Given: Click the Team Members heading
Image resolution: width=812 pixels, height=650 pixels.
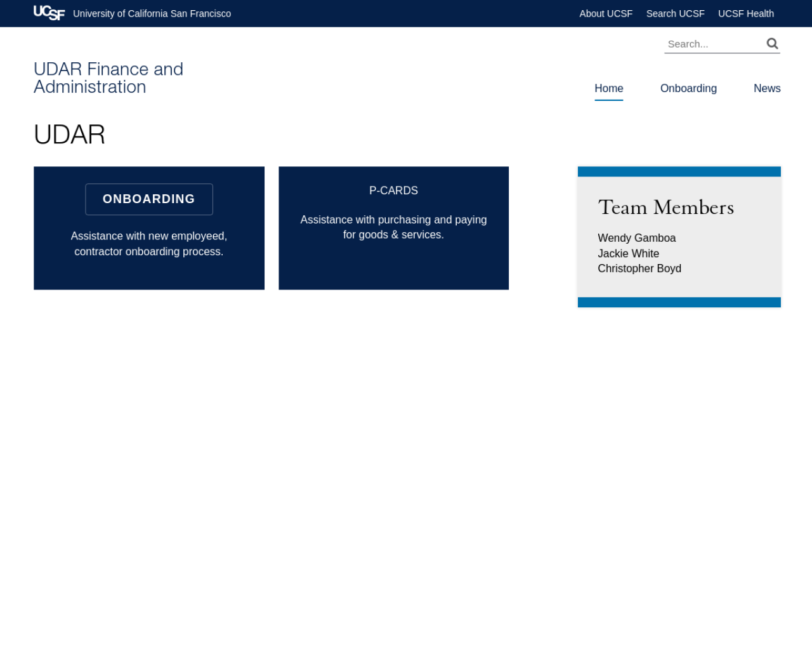Looking at the screenshot, I should click(666, 208).
